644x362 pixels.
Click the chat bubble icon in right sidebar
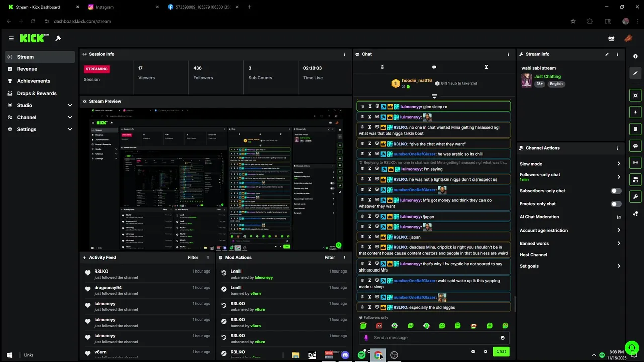[x=636, y=146]
